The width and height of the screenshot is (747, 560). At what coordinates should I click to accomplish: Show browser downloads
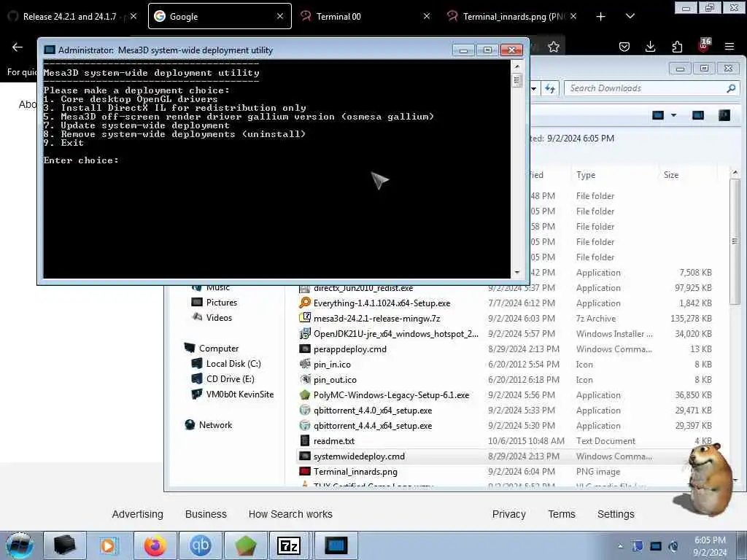[x=650, y=47]
